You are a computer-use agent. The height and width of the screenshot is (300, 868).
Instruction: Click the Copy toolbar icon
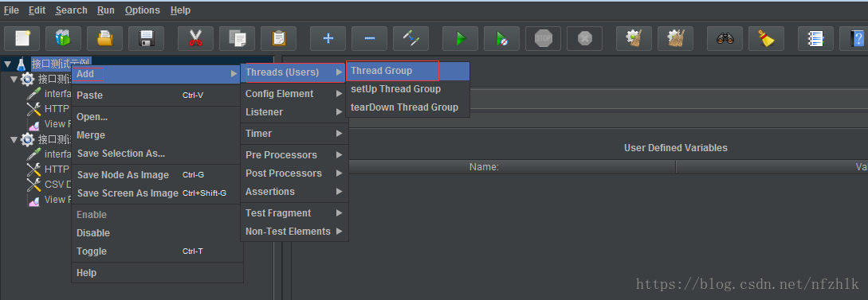click(237, 39)
